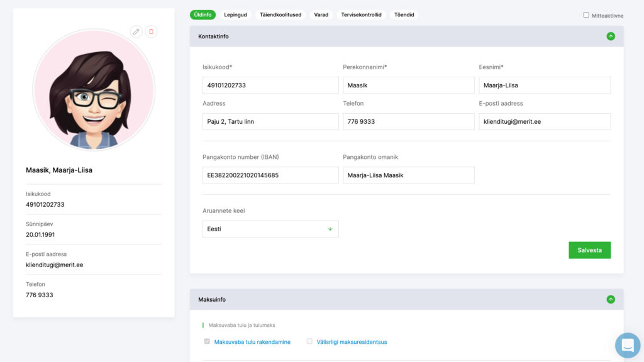
Task: Switch to the Lepingud tab
Action: 235,15
